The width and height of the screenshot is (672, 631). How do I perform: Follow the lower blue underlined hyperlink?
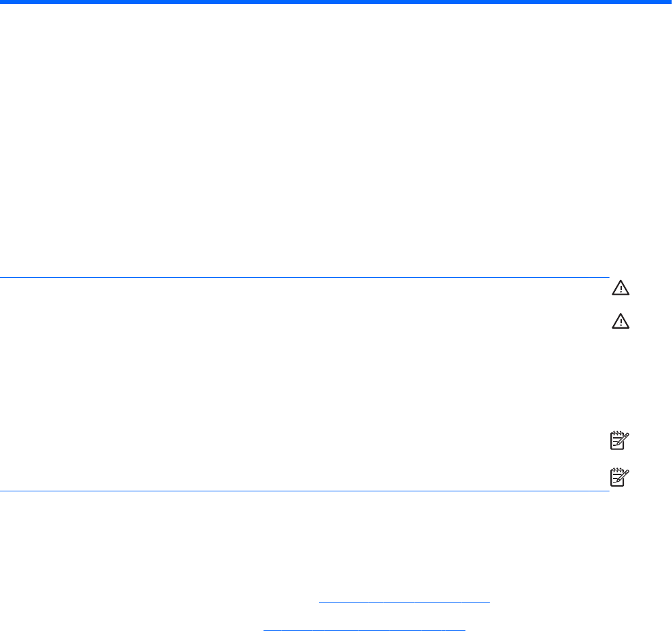[364, 630]
